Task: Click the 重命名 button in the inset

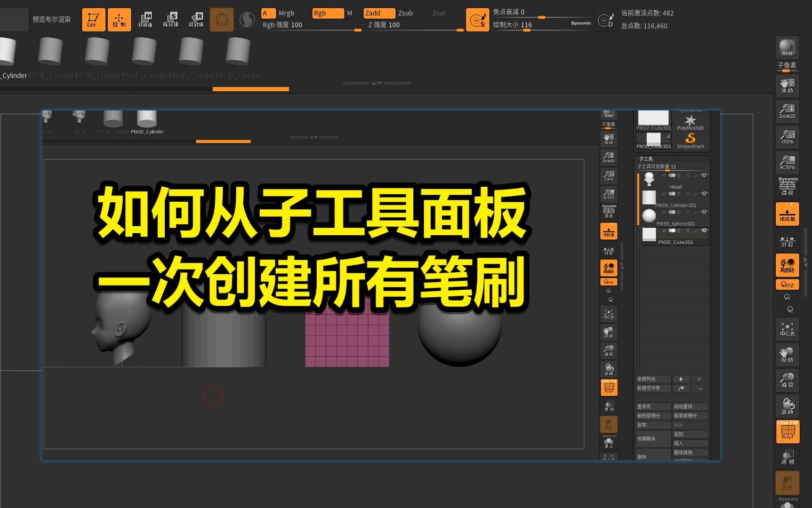Action: (x=654, y=407)
